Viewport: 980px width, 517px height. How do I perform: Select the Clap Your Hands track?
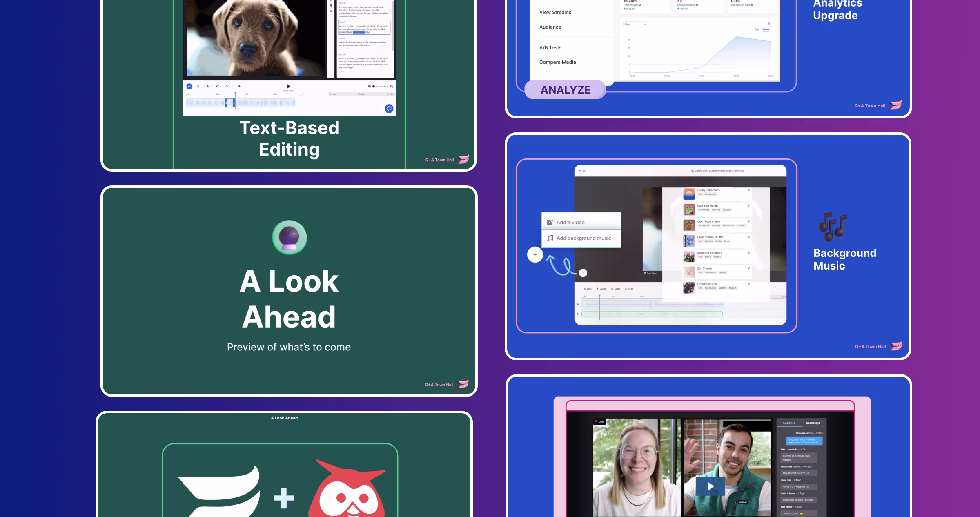point(717,209)
